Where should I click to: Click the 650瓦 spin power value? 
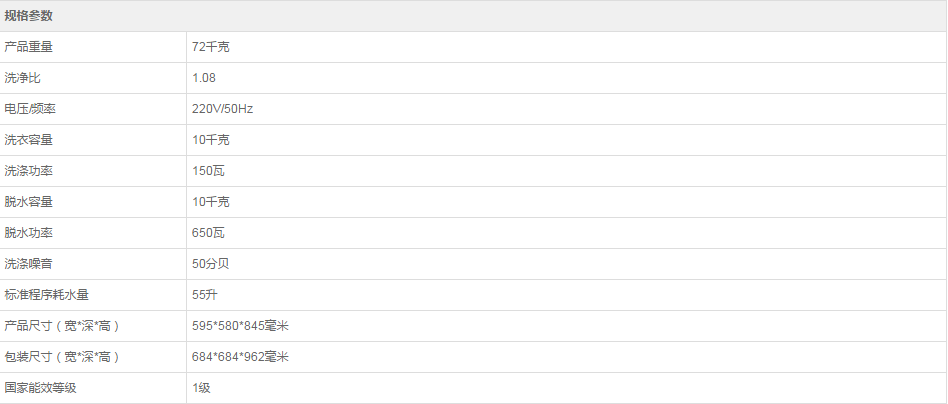208,233
